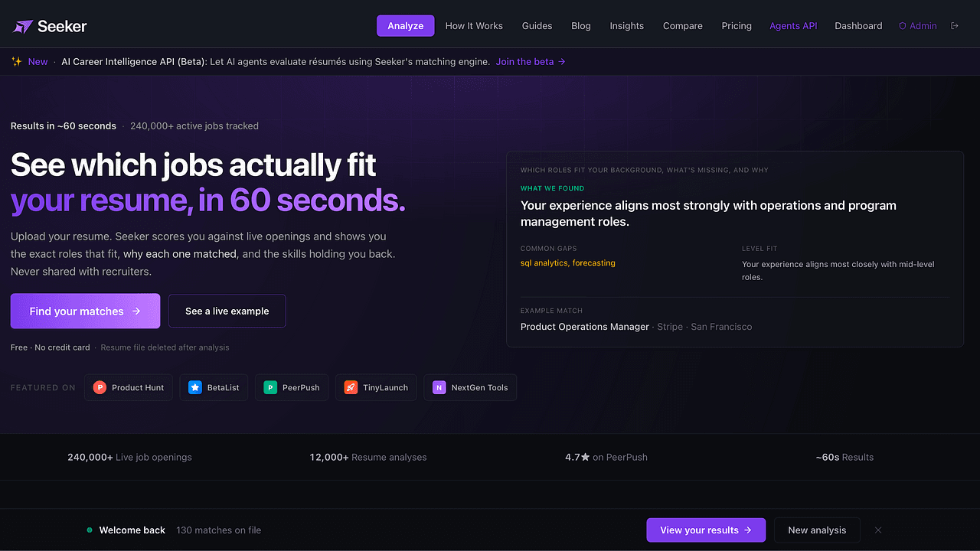This screenshot has width=980, height=551.
Task: Click the logout icon in the header
Action: (955, 26)
